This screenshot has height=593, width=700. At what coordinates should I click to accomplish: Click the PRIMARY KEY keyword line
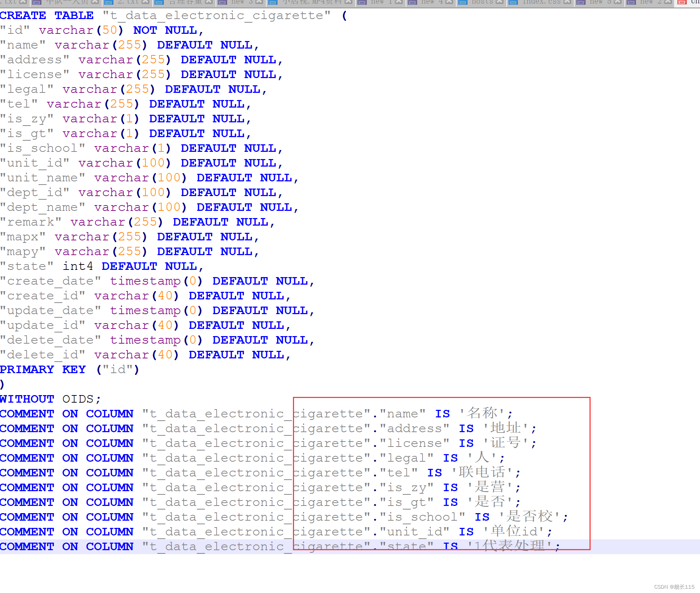pos(43,370)
